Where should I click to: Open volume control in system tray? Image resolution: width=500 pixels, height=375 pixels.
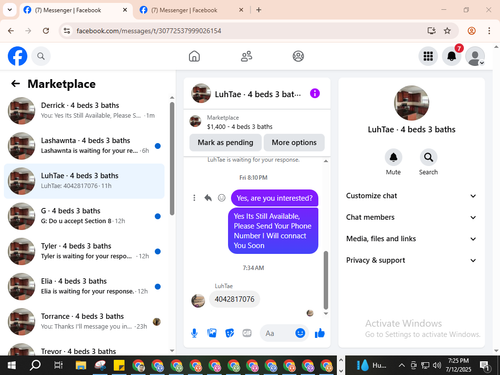(x=437, y=365)
